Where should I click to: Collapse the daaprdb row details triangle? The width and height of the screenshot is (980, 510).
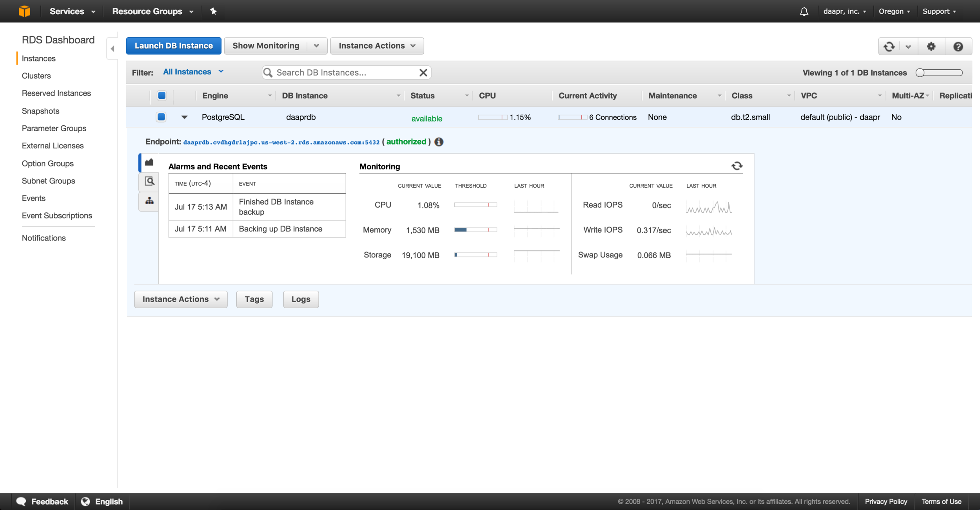pyautogui.click(x=184, y=117)
